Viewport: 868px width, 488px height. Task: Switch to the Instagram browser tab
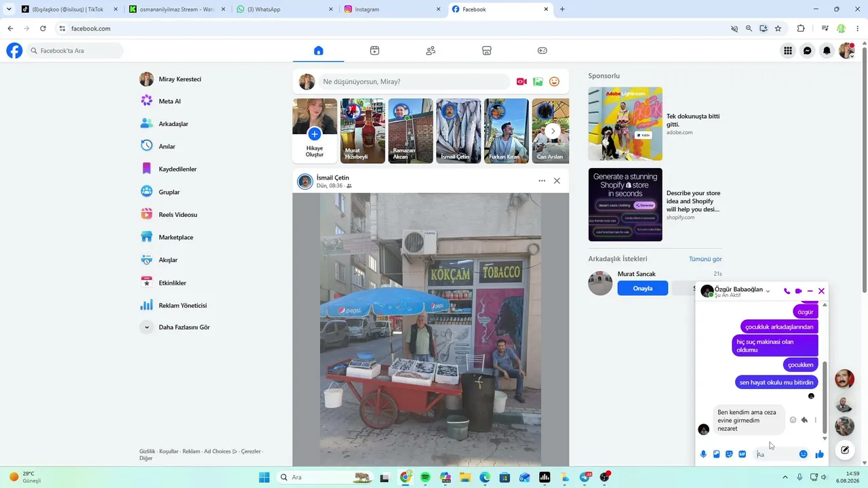point(393,9)
